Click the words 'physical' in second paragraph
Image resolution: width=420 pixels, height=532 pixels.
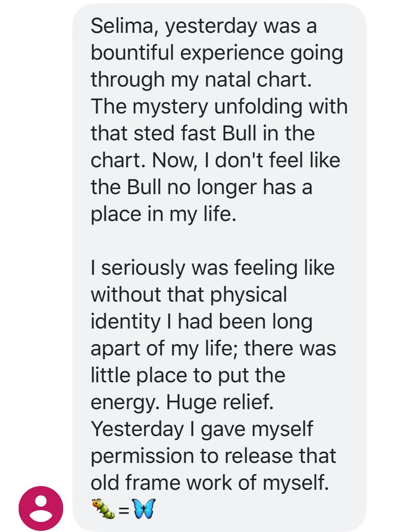pyautogui.click(x=248, y=295)
